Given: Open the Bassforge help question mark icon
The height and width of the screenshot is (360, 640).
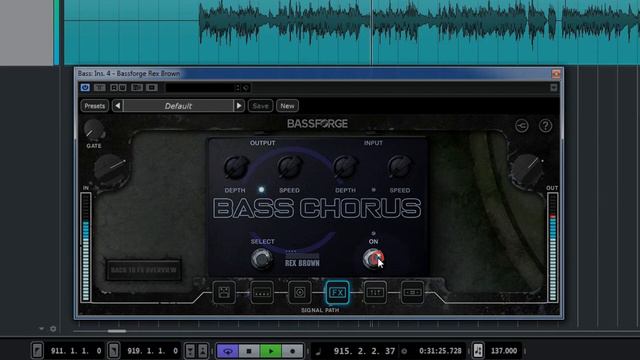Looking at the screenshot, I should click(545, 126).
